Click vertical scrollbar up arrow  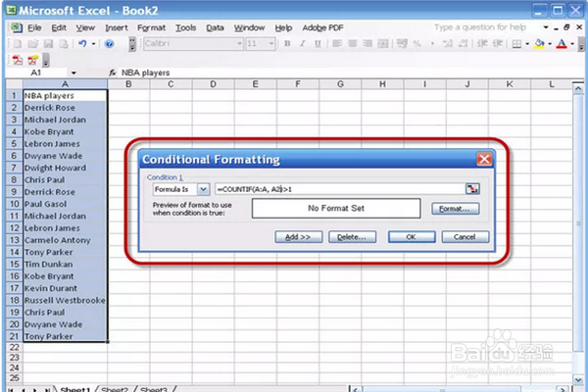(578, 89)
